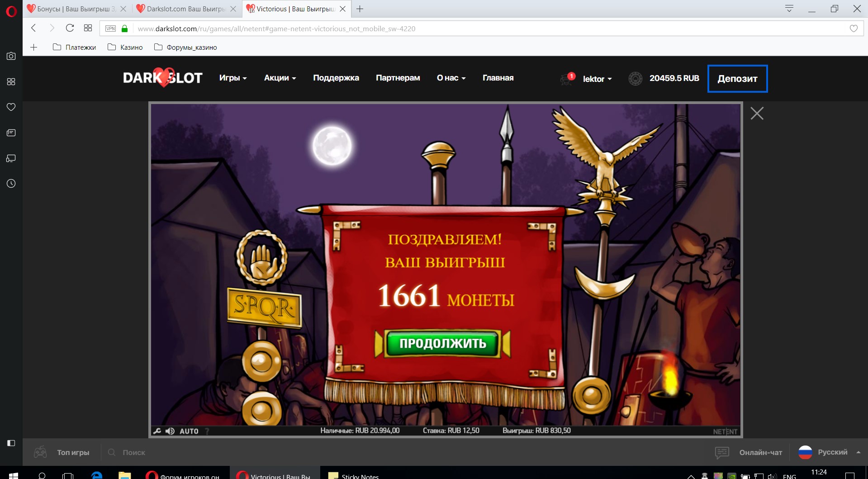Viewport: 868px width, 479px height.
Task: Open the Windows Start menu
Action: 13,475
